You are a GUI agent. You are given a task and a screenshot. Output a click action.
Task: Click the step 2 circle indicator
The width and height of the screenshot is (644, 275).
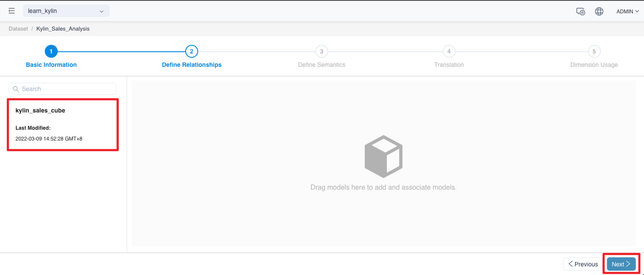pyautogui.click(x=191, y=52)
